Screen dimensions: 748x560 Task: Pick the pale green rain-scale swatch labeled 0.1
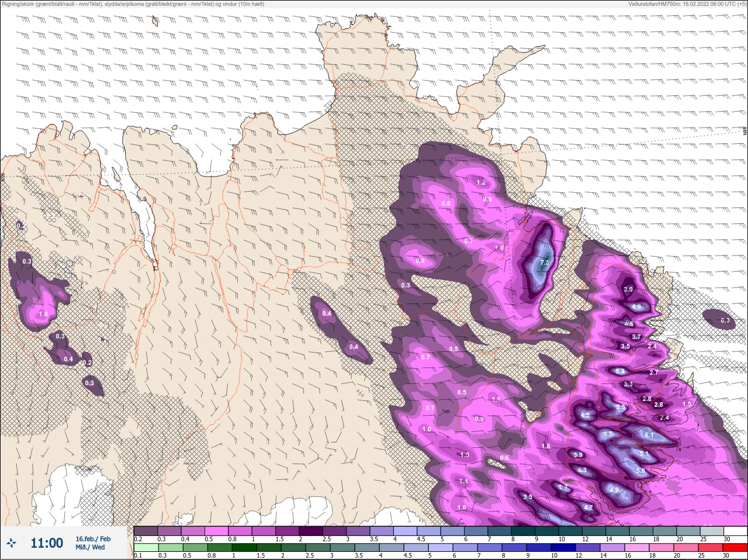tap(146, 547)
